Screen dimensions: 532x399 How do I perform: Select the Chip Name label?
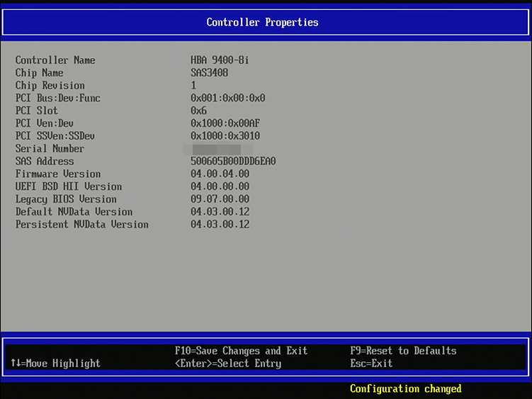40,73
